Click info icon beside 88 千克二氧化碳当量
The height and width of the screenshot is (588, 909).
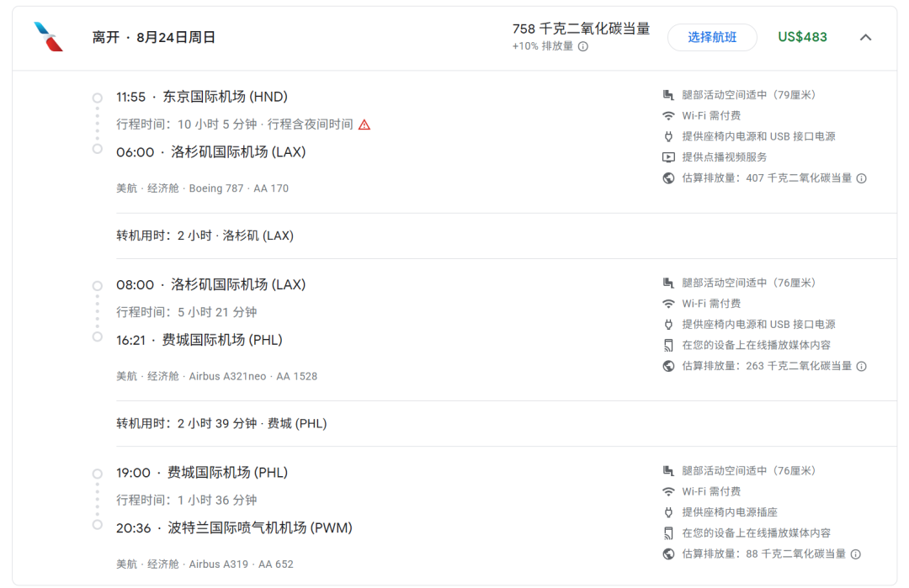[855, 554]
